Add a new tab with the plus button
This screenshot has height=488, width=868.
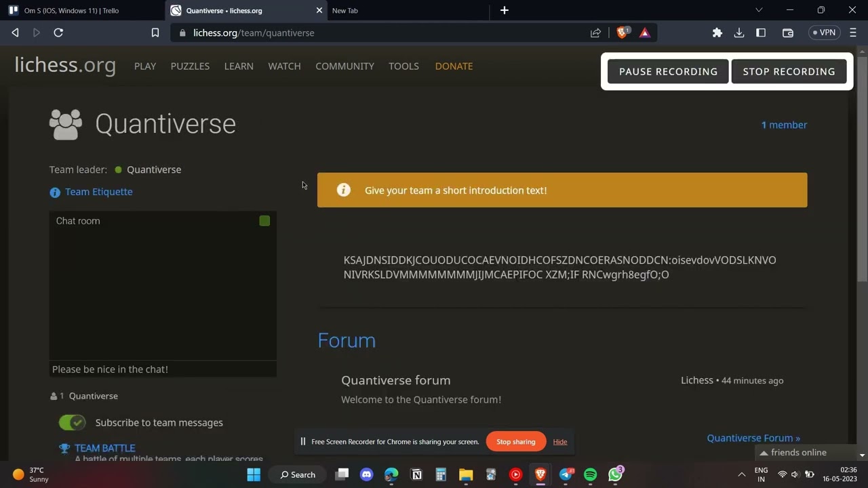[504, 10]
